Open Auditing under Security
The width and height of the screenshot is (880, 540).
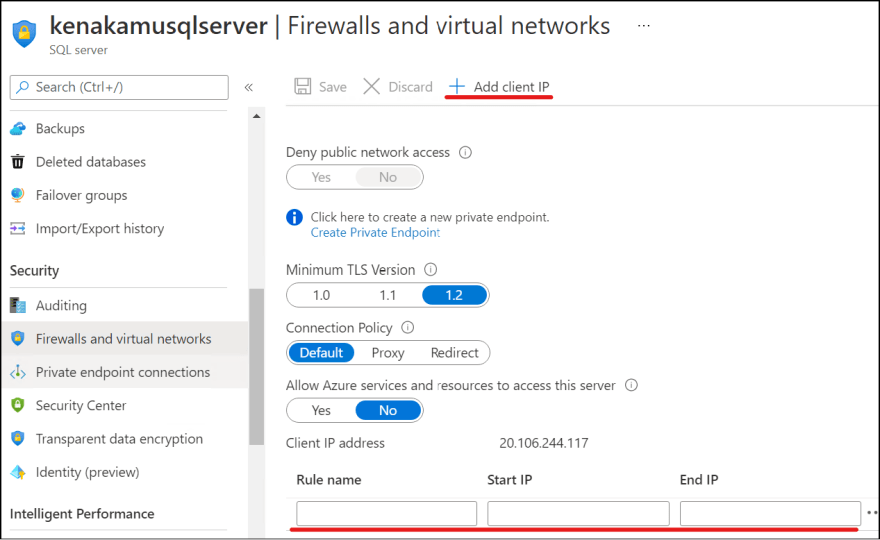61,305
